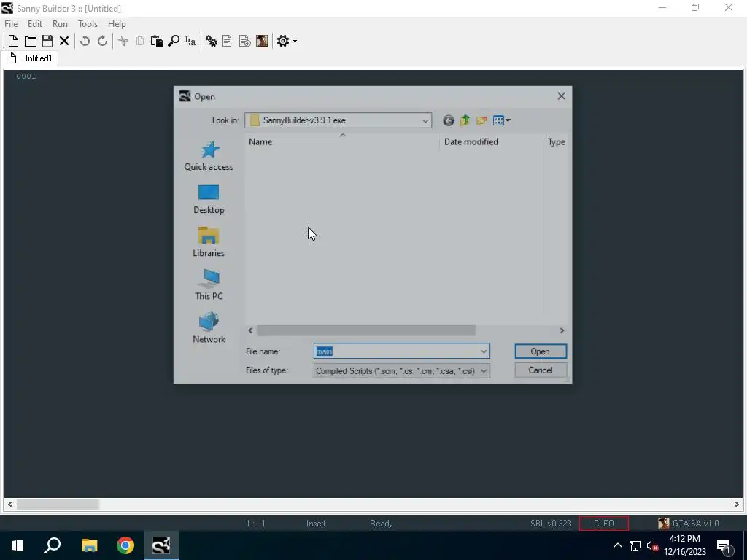Open the Windows Start menu
747x560 pixels.
(18, 545)
